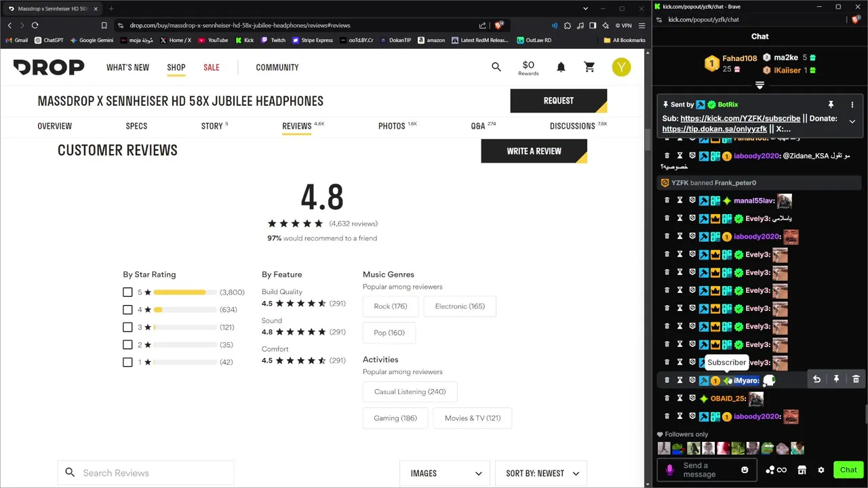Screen dimensions: 868x488
Task: Open the channel points icon in chat
Action: pyautogui.click(x=776, y=470)
